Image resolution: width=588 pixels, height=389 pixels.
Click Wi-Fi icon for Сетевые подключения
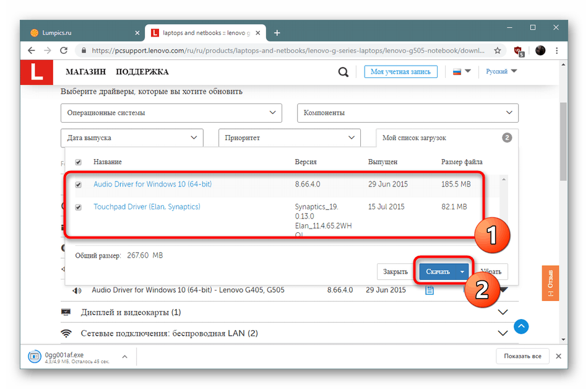point(66,333)
